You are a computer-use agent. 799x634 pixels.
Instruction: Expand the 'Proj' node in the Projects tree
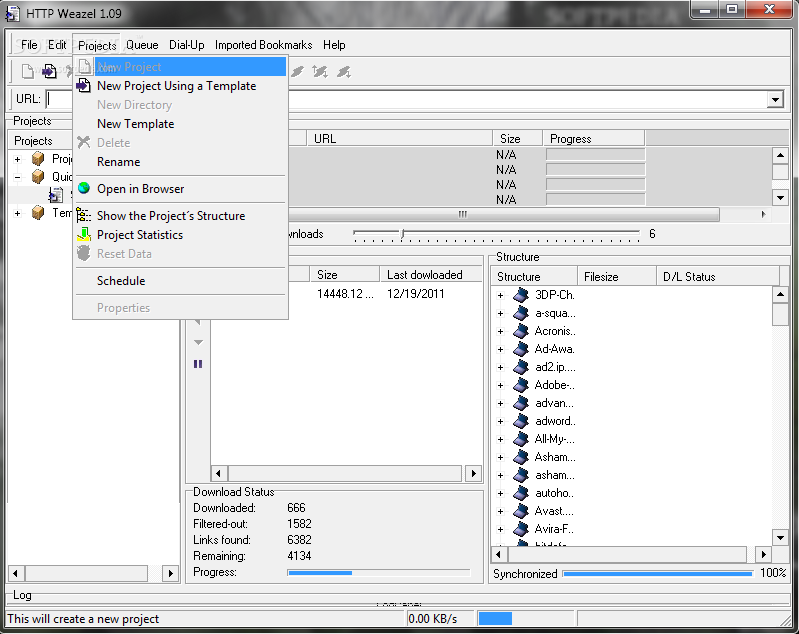click(x=18, y=160)
